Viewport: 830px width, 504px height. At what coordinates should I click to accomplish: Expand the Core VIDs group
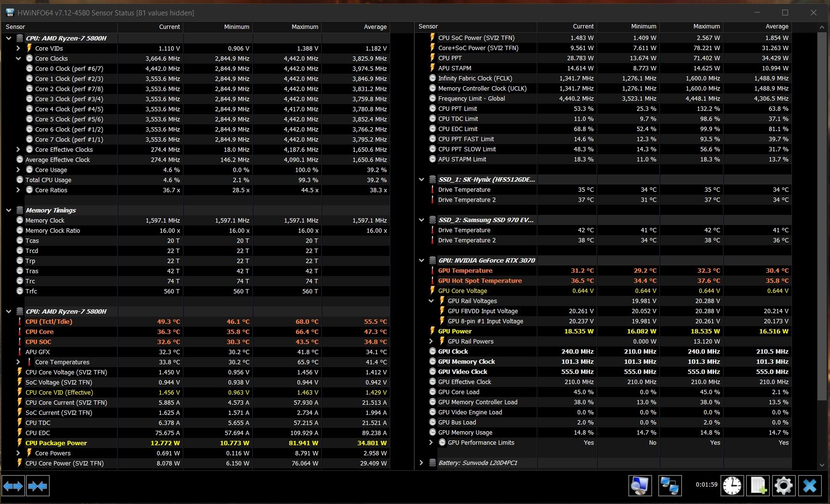tap(18, 48)
